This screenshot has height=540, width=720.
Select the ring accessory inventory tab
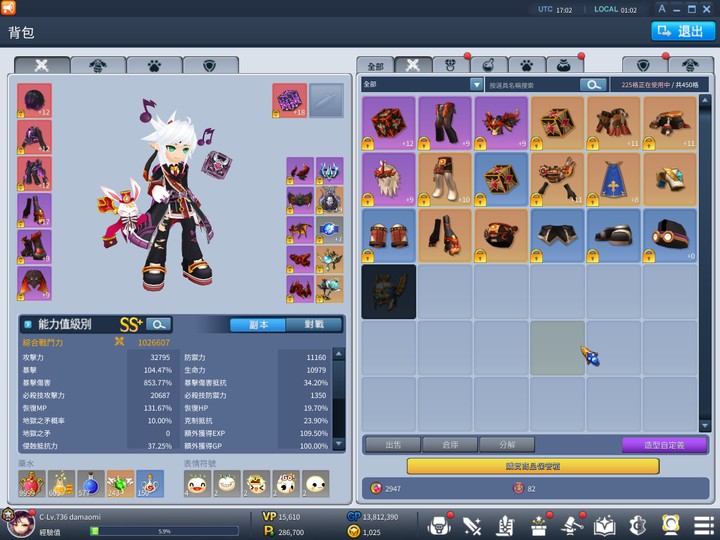[x=451, y=66]
